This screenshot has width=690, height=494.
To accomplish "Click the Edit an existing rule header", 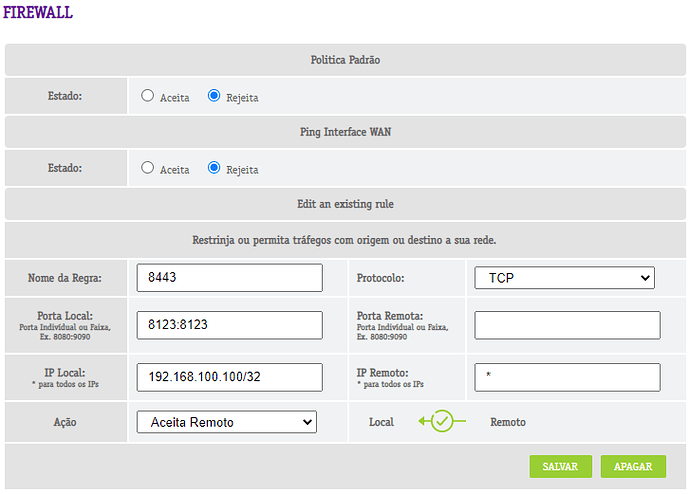I will [345, 204].
